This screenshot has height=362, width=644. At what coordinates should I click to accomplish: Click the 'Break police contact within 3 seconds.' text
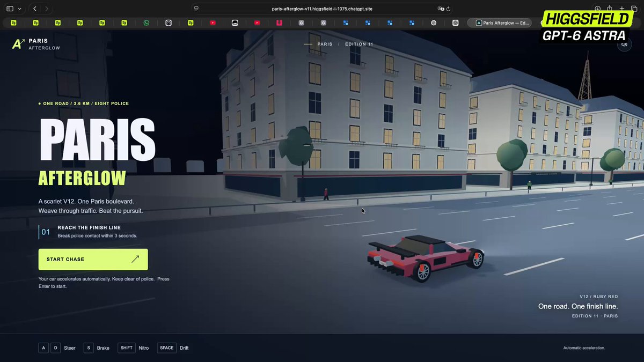(97, 236)
